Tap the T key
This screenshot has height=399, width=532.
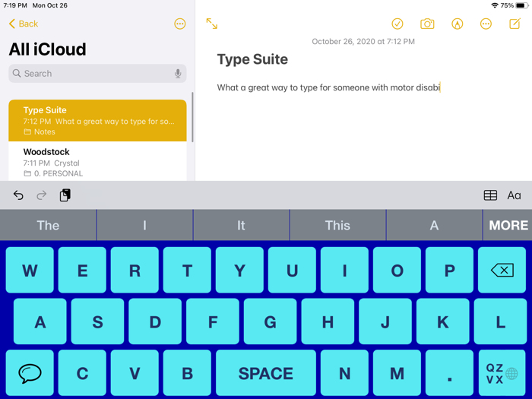[x=187, y=270]
